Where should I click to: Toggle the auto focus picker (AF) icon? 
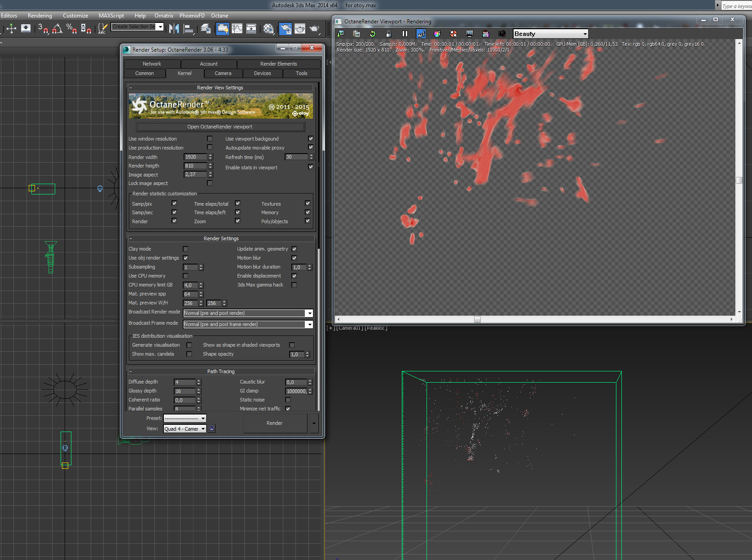pyautogui.click(x=421, y=34)
